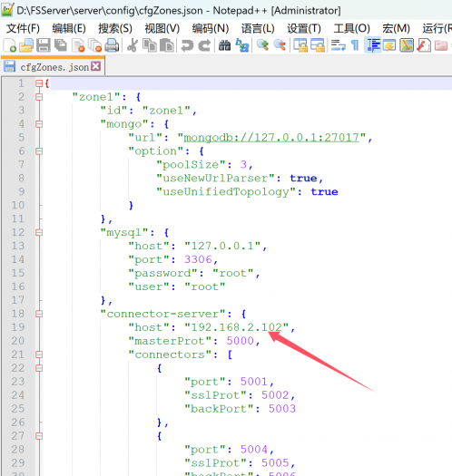Collapse "connector-server" fold marker at line 18

click(39, 314)
